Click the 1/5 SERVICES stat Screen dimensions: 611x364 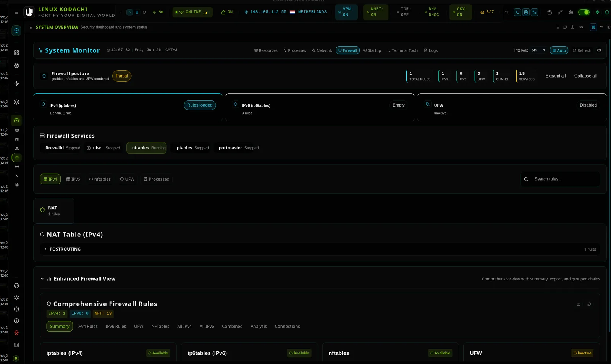(x=526, y=76)
